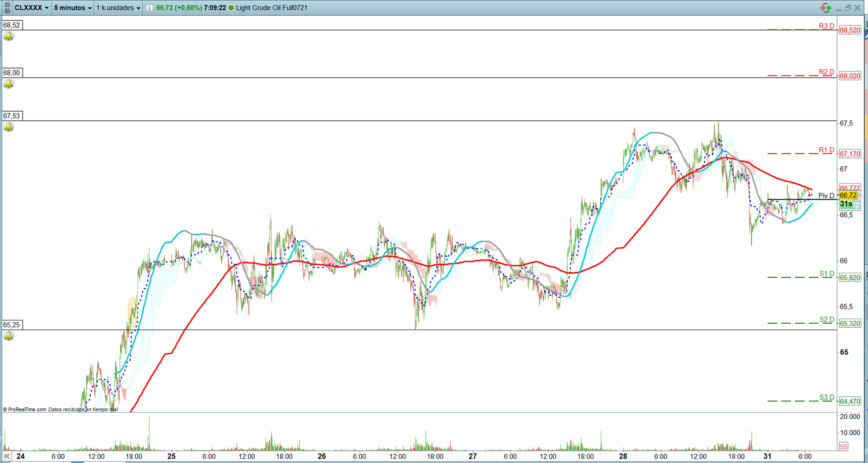Image resolution: width=868 pixels, height=463 pixels.
Task: Click the link/chain icon at top left
Action: [6, 7]
